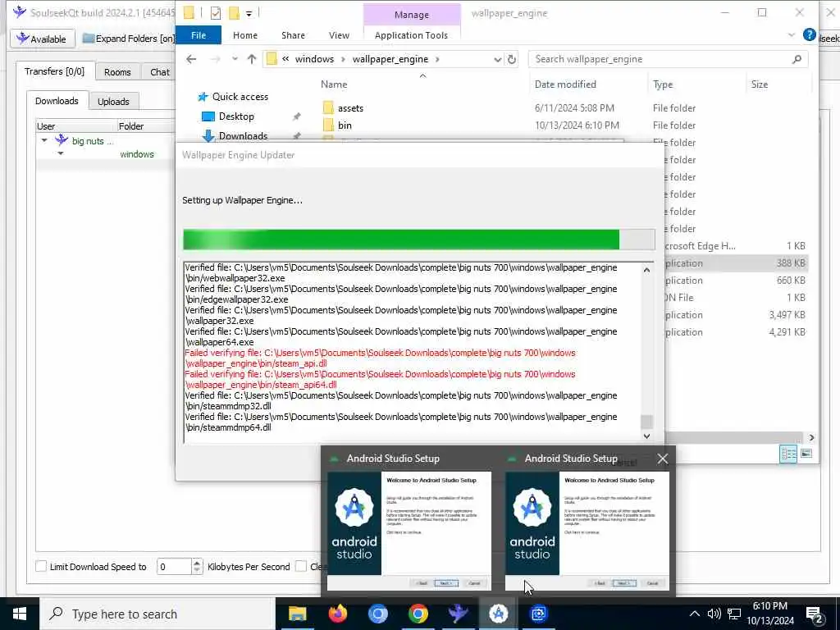Open the Wallpaper Engine taskbar icon
840x630 pixels.
click(538, 614)
